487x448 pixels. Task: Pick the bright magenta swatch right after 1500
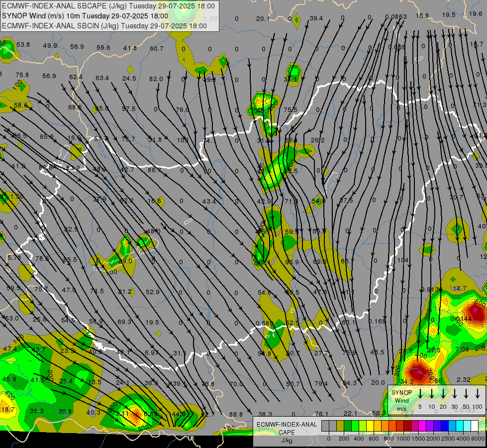click(422, 426)
